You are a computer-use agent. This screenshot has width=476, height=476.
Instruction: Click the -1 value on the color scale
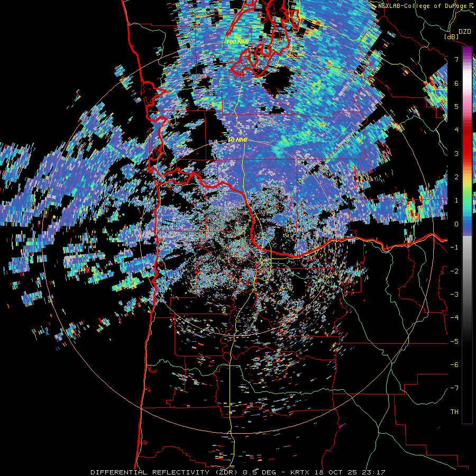point(454,248)
